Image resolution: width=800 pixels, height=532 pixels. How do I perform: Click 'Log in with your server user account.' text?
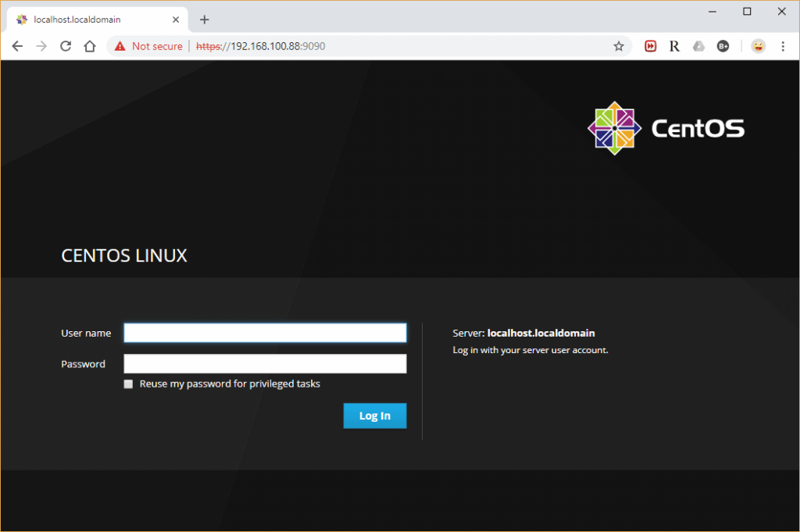point(530,351)
